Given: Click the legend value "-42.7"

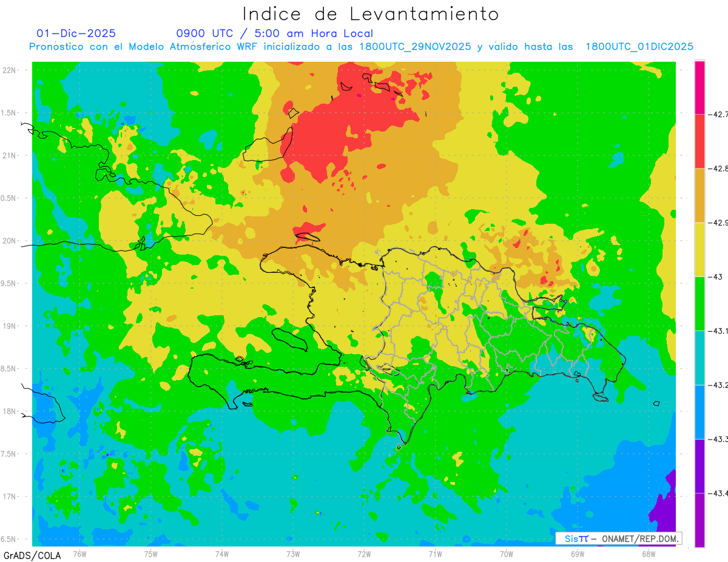Looking at the screenshot, I should (718, 115).
